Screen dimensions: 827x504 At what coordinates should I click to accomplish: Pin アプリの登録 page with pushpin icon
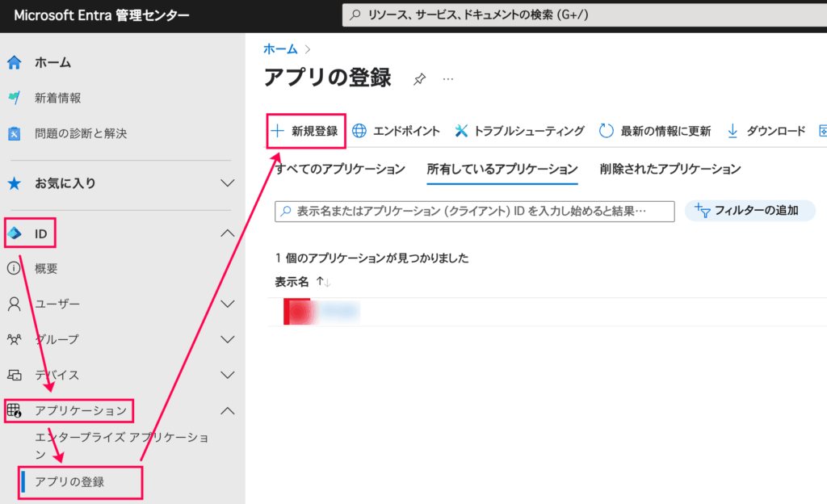coord(419,79)
